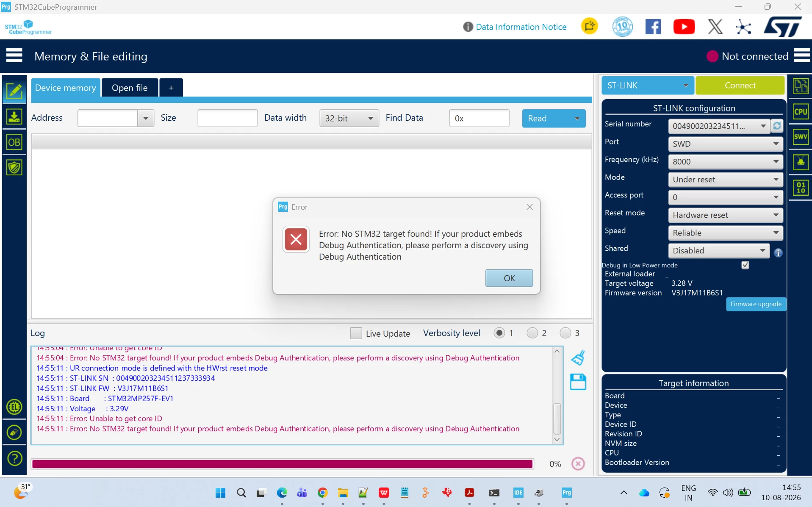Click the green Connect button
Viewport: 812px width, 507px height.
[x=740, y=86]
